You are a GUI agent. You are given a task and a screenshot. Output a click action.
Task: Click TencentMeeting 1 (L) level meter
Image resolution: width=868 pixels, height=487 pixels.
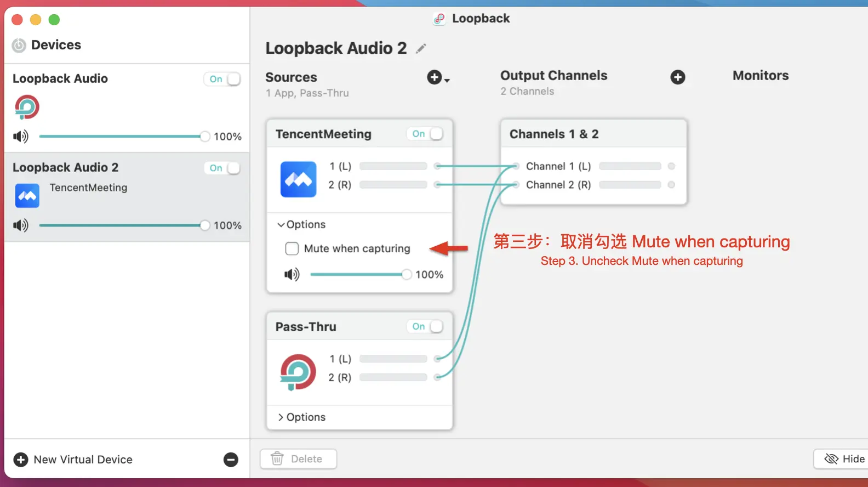(x=393, y=166)
